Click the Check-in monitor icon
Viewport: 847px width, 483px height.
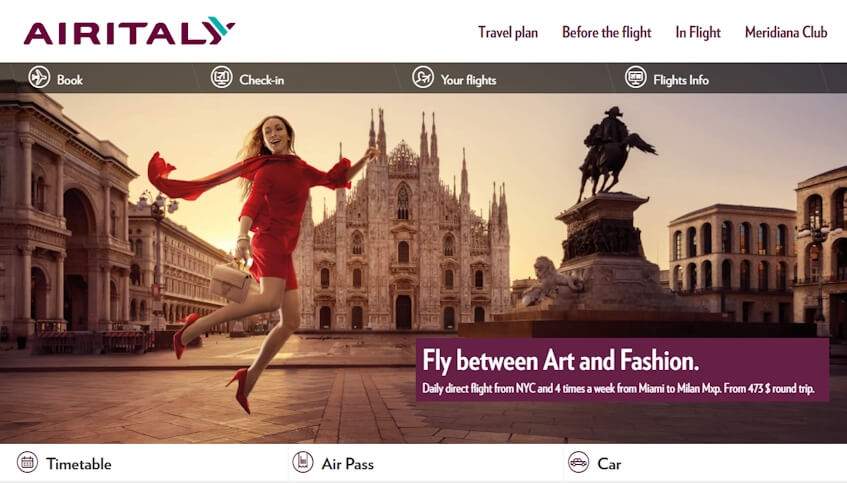pos(221,77)
